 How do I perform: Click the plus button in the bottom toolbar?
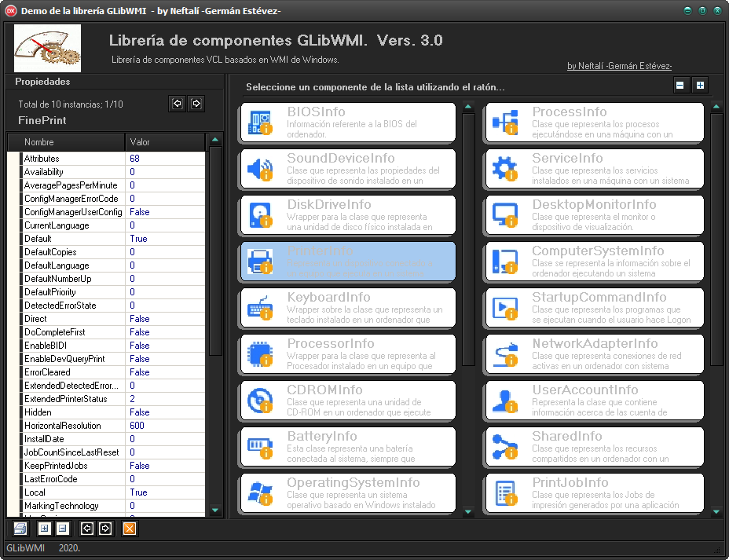(45, 529)
